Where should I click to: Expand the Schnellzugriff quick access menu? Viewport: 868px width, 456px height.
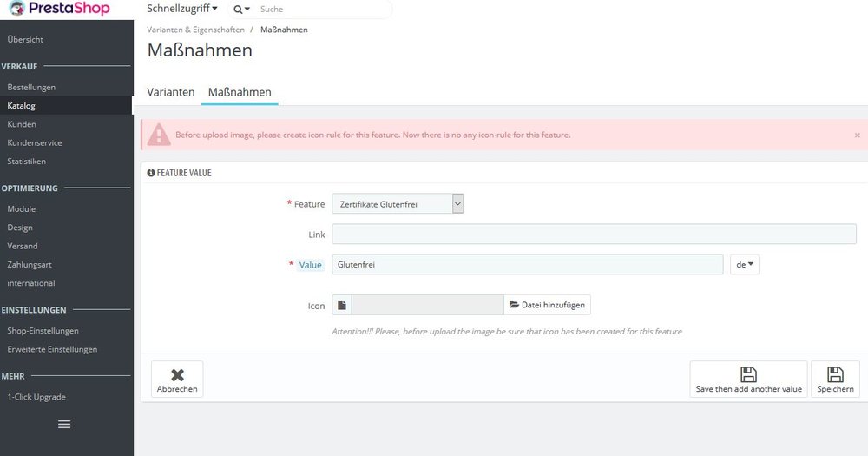[181, 9]
